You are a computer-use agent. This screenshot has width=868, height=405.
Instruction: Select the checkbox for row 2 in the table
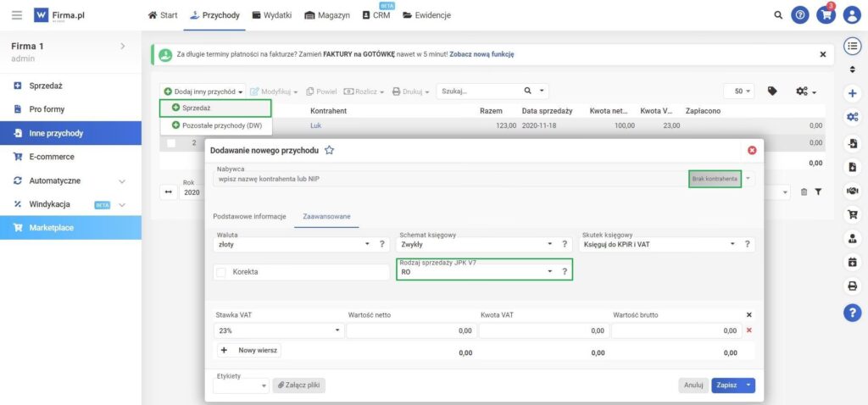(172, 143)
